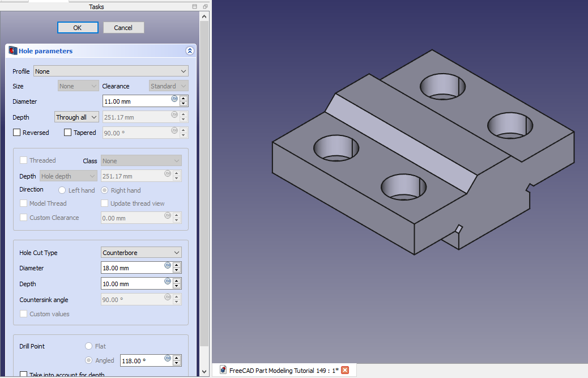Click the expression icon in the drill point angle field
This screenshot has width=588, height=378.
[x=168, y=359]
